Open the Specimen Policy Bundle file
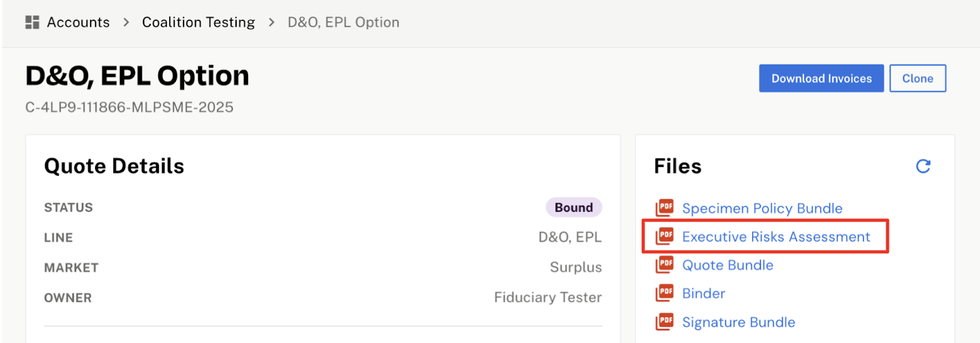980x343 pixels. point(762,208)
